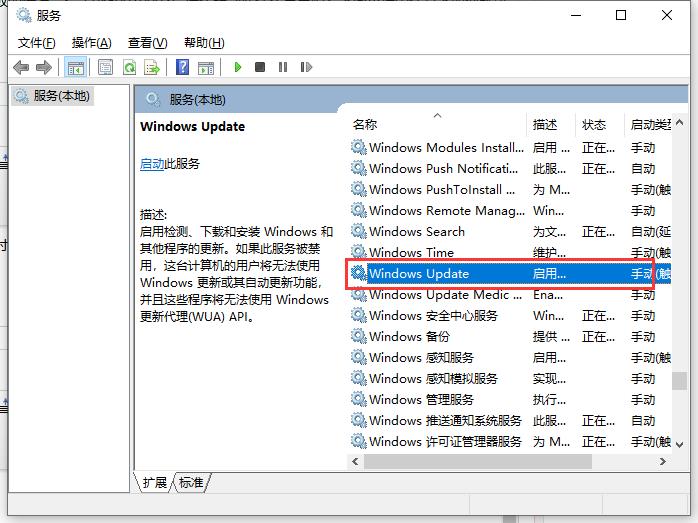
Task: Click 正在... status of Windows 备份
Action: pyautogui.click(x=598, y=337)
